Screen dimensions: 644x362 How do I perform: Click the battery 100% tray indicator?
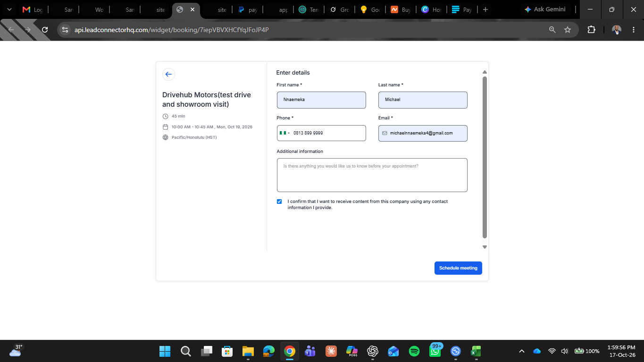pos(587,351)
